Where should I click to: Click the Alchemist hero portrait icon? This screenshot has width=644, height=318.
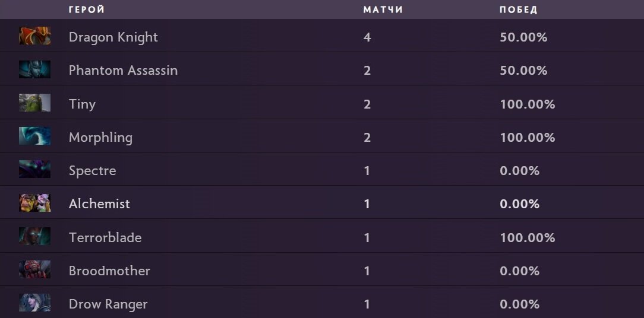coord(35,203)
